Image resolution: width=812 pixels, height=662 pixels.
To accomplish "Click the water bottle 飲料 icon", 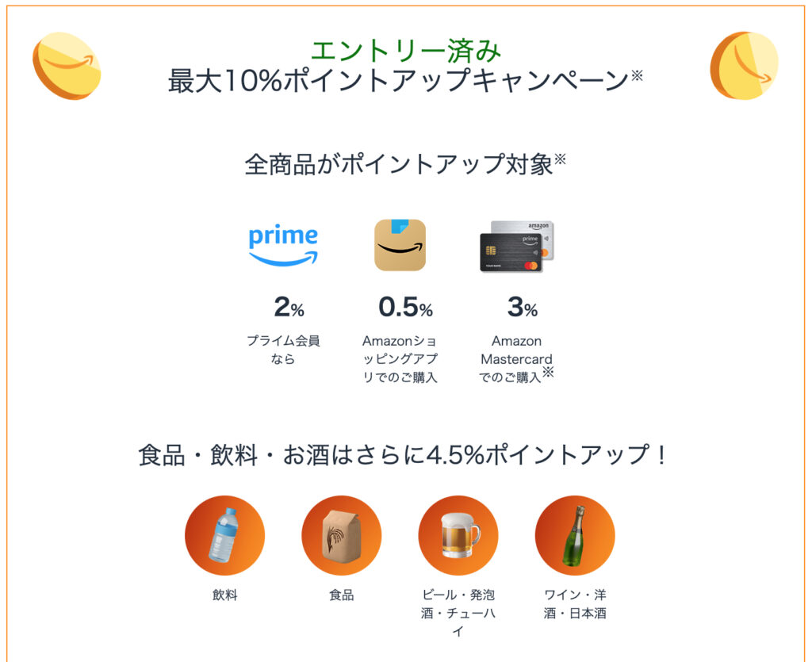I will pyautogui.click(x=224, y=535).
